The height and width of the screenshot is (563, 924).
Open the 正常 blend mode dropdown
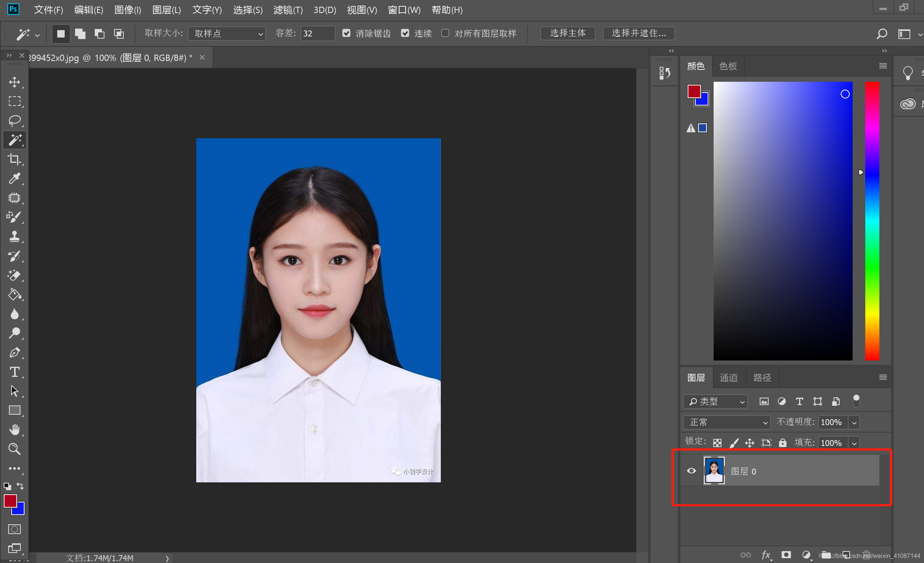click(x=726, y=423)
